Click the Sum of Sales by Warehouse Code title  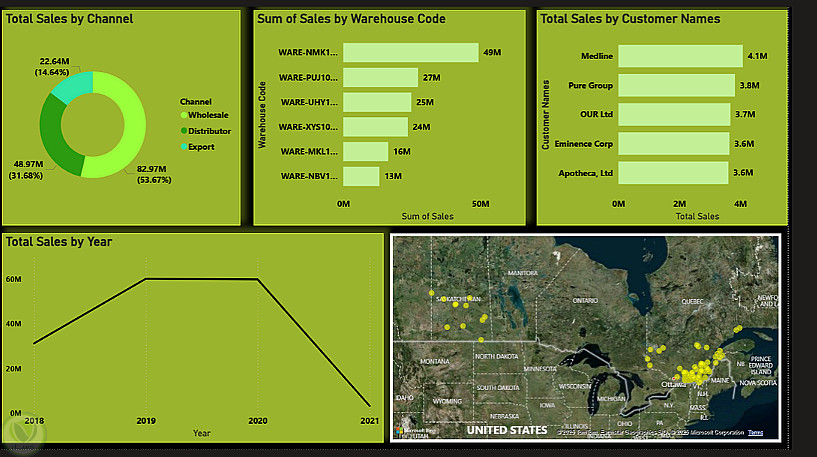click(351, 19)
